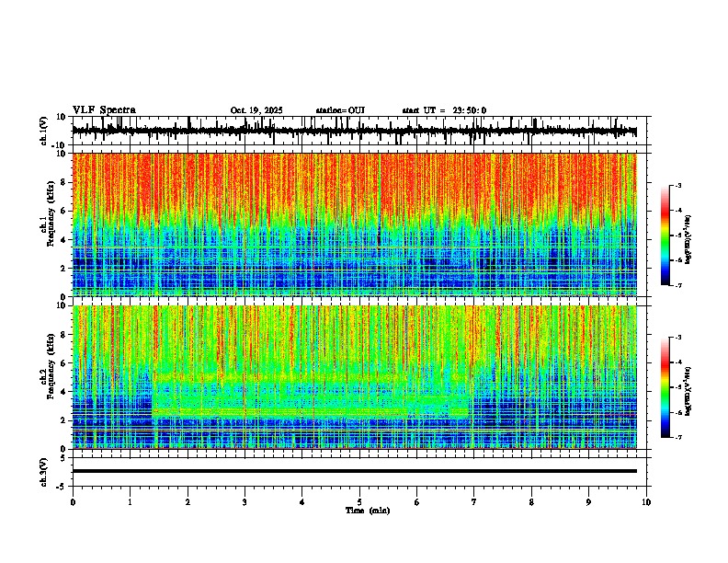The image size is (728, 563).
Task: Click the "Time (min)" axis title
Action: point(368,511)
